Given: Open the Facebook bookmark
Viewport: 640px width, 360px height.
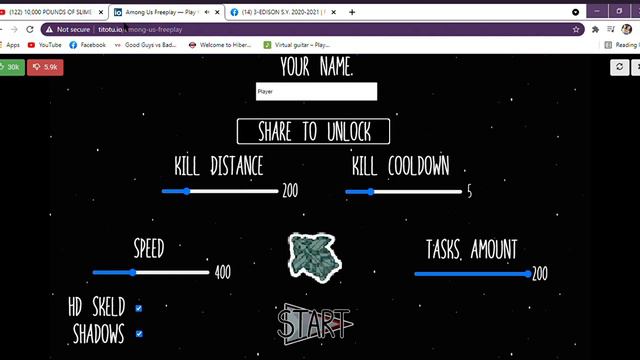Looking at the screenshot, I should click(88, 45).
